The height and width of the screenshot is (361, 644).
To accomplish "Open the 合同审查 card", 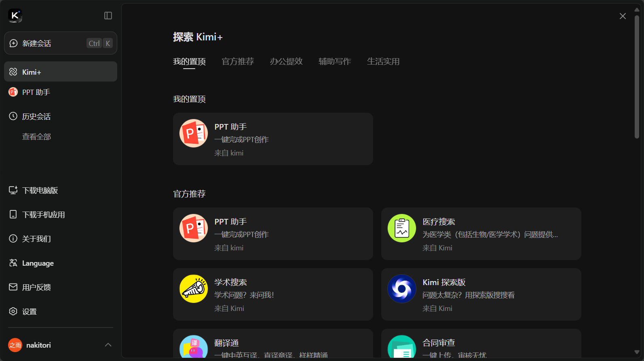I will click(x=481, y=343).
